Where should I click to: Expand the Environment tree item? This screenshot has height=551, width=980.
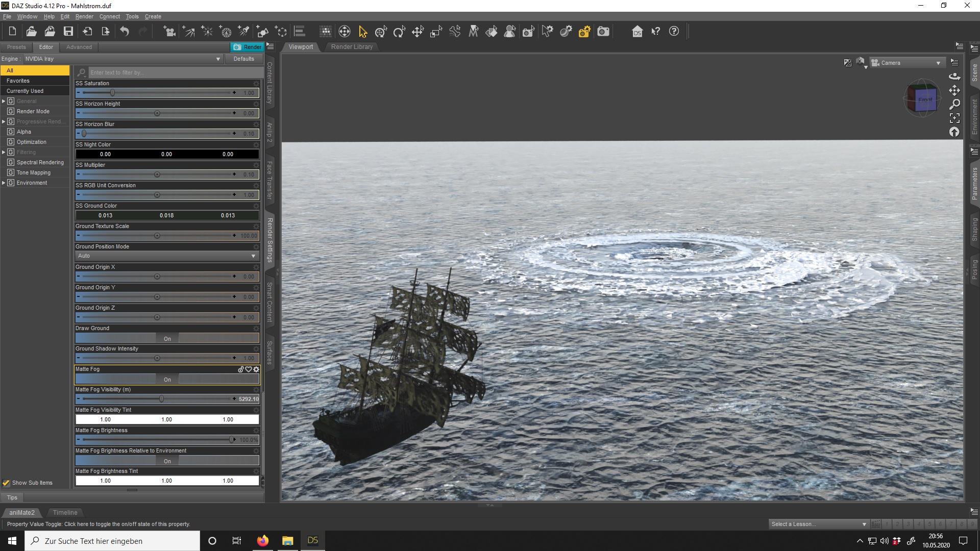tap(4, 183)
